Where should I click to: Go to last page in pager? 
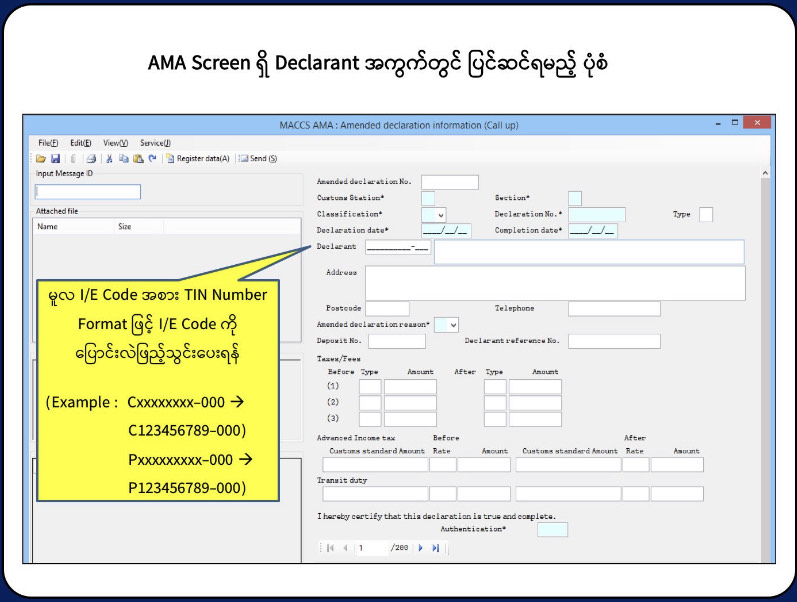[x=436, y=548]
